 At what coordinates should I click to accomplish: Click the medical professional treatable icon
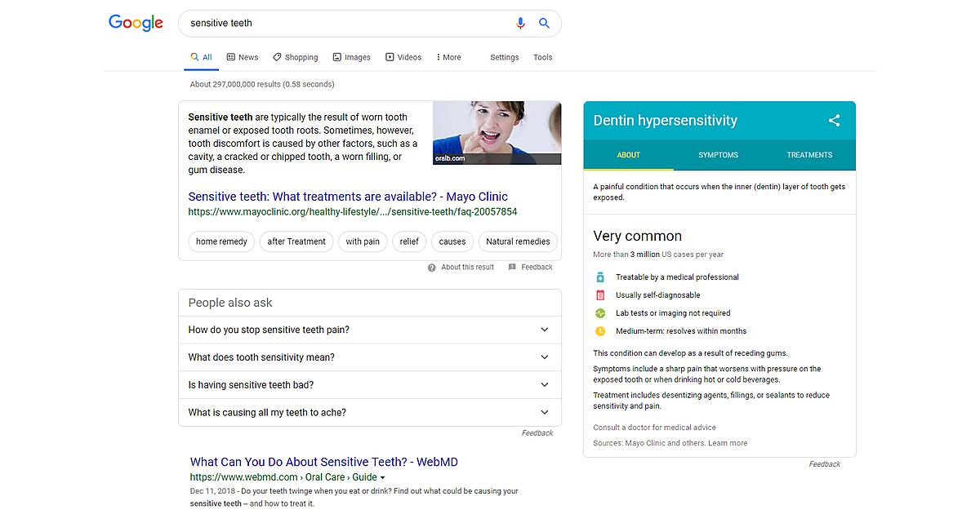pos(600,277)
